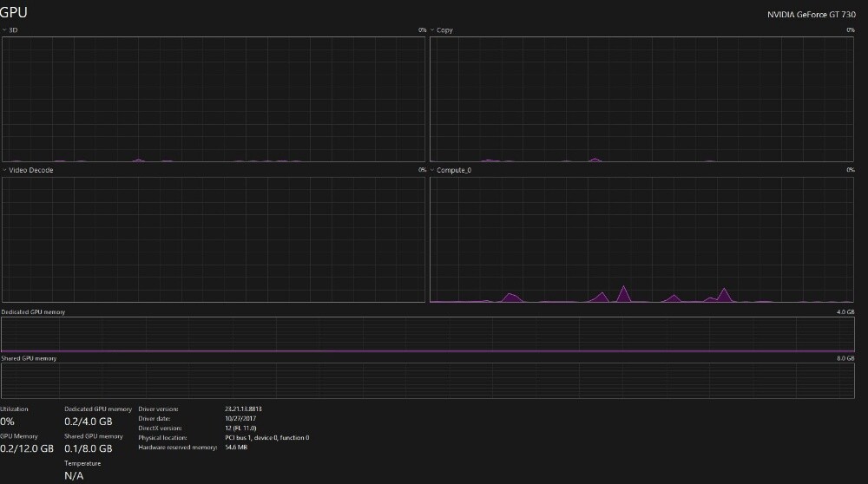
Task: Select hardware reserved memory 54.6 MB
Action: [236, 447]
